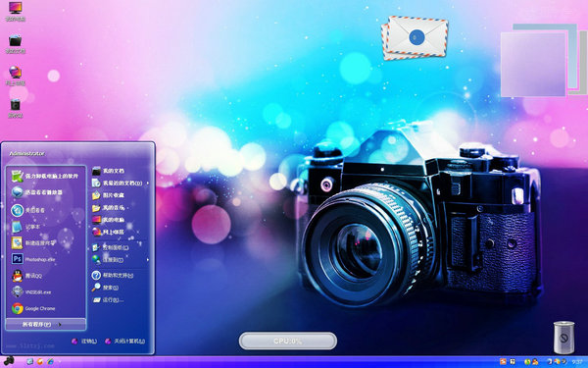The image size is (588, 368).
Task: Select Search with magnifier icon
Action: (x=106, y=288)
